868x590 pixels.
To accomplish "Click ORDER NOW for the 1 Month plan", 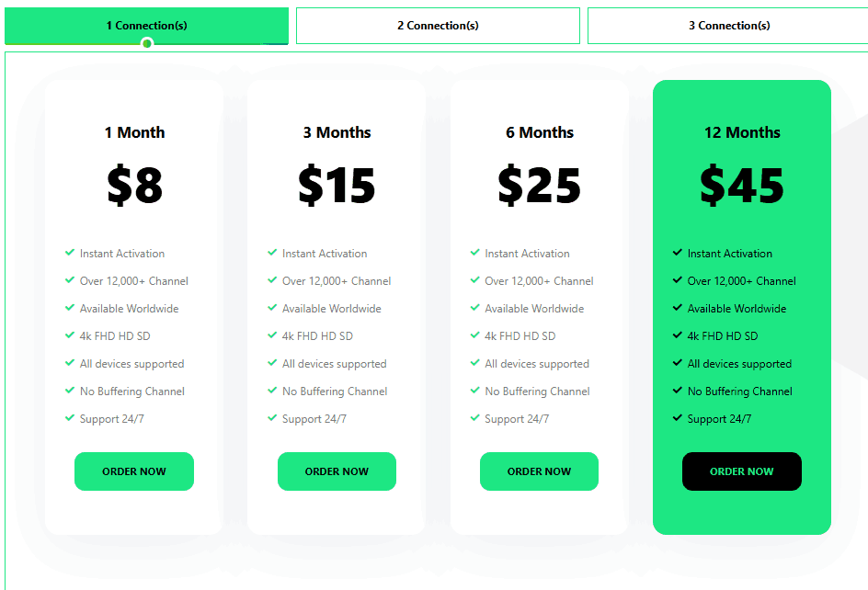I will 134,471.
